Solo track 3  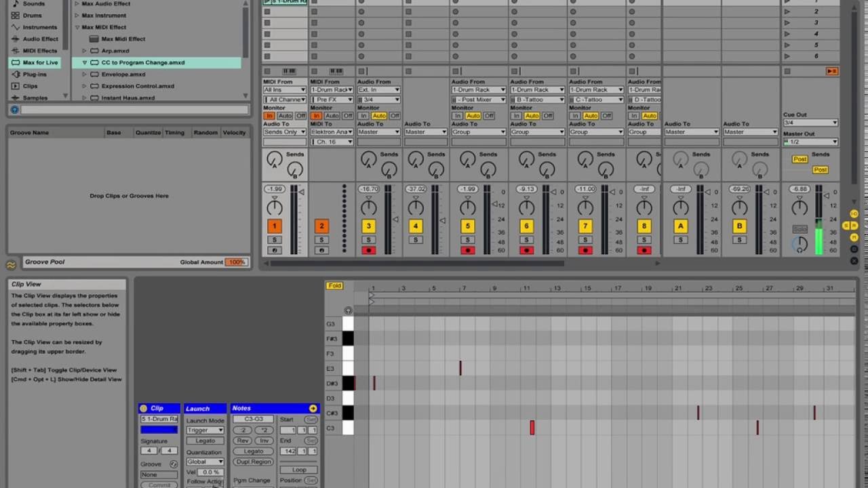[x=368, y=240]
